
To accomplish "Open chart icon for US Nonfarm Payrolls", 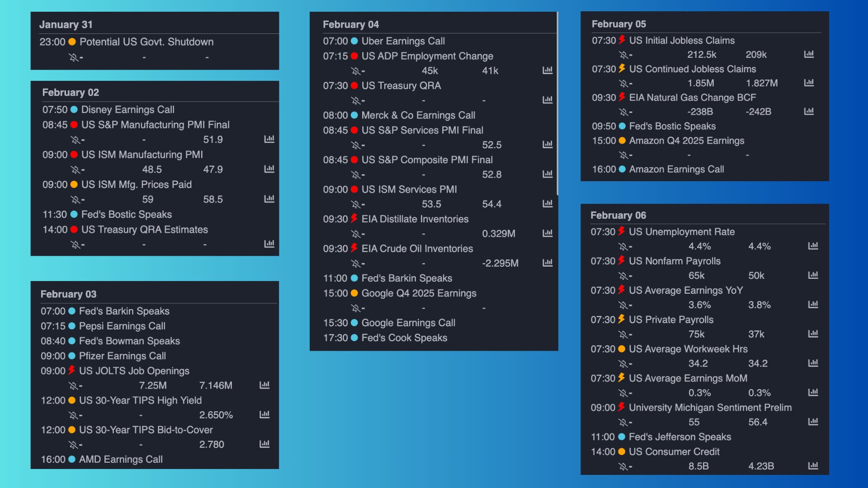I will pyautogui.click(x=813, y=275).
